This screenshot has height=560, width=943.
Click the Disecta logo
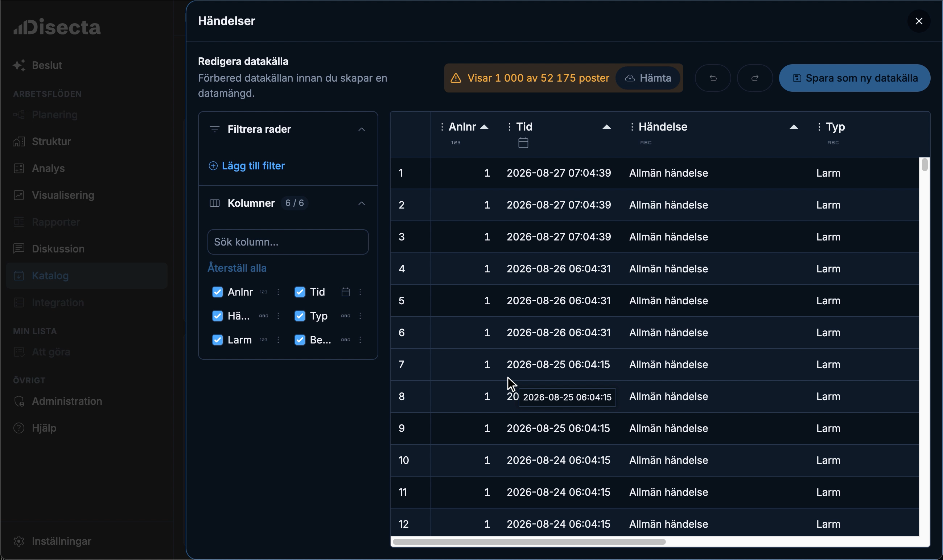(x=57, y=27)
